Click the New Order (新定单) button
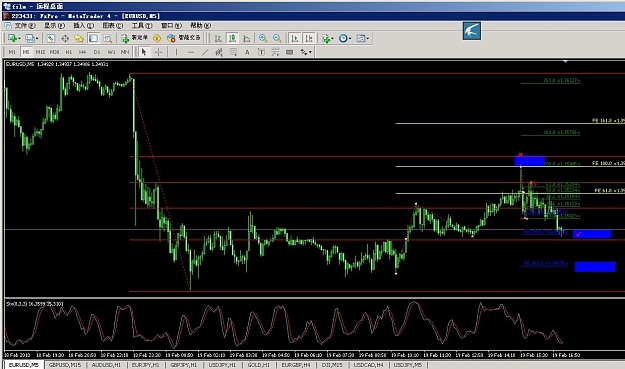This screenshot has width=625, height=369. (135, 38)
